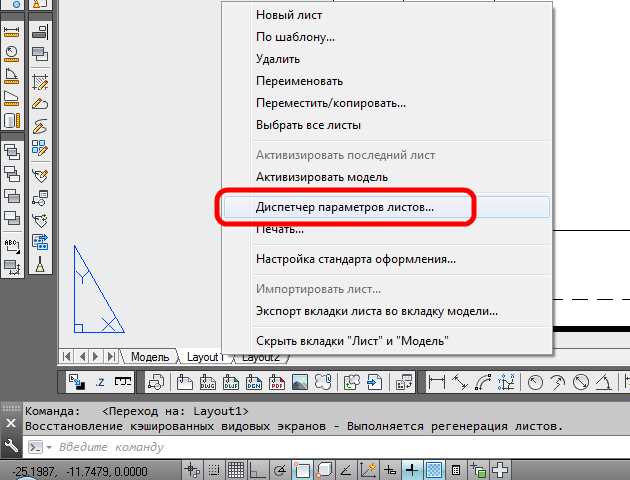The height and width of the screenshot is (480, 630).
Task: Switch to the Модель tab
Action: (x=150, y=357)
